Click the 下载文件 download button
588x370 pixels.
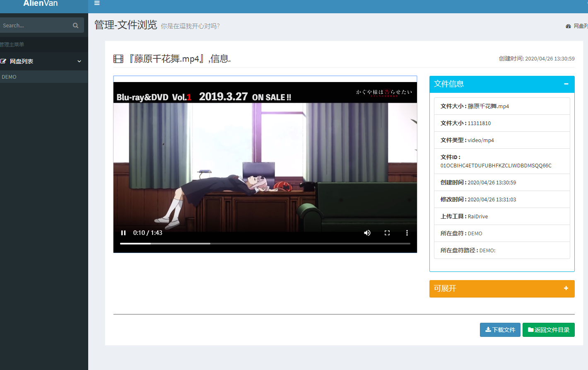[500, 330]
